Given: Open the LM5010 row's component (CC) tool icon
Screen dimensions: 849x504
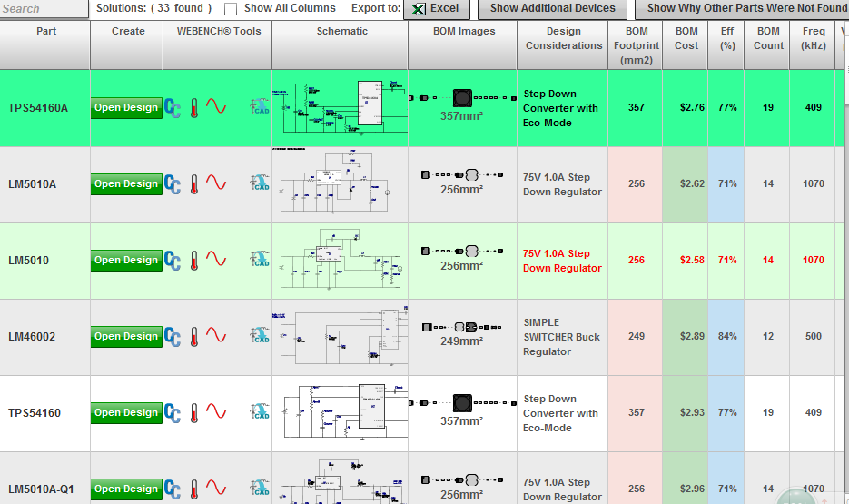Looking at the screenshot, I should 173,261.
